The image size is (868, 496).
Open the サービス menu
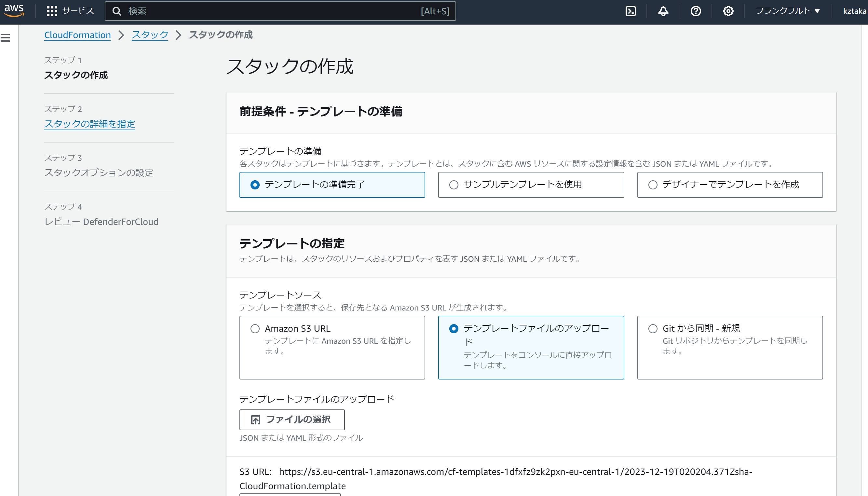click(x=78, y=11)
